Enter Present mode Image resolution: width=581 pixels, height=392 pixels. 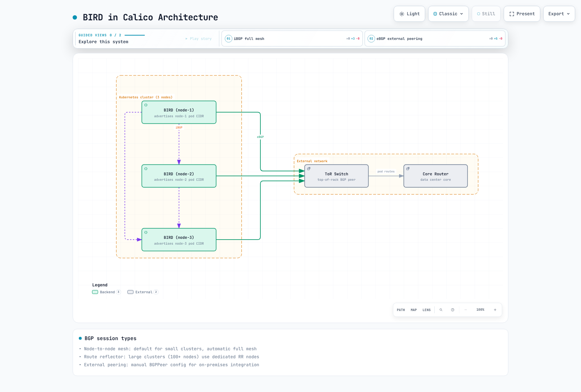[522, 14]
